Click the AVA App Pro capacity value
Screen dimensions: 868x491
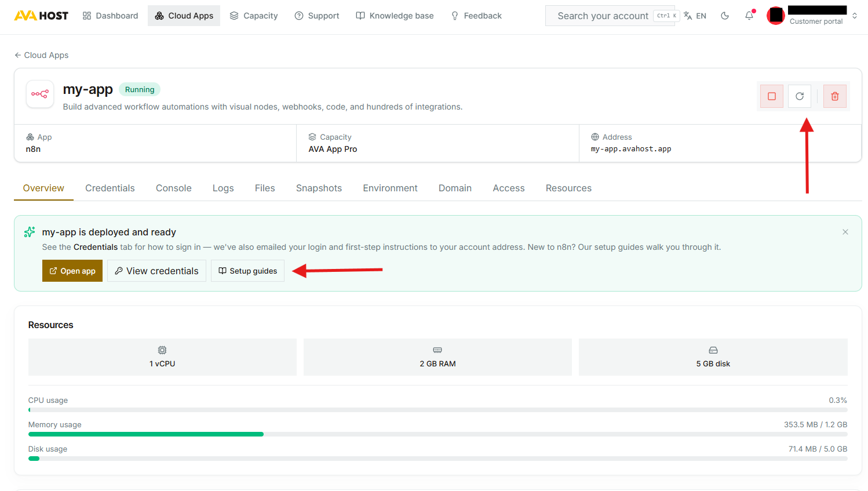click(333, 149)
